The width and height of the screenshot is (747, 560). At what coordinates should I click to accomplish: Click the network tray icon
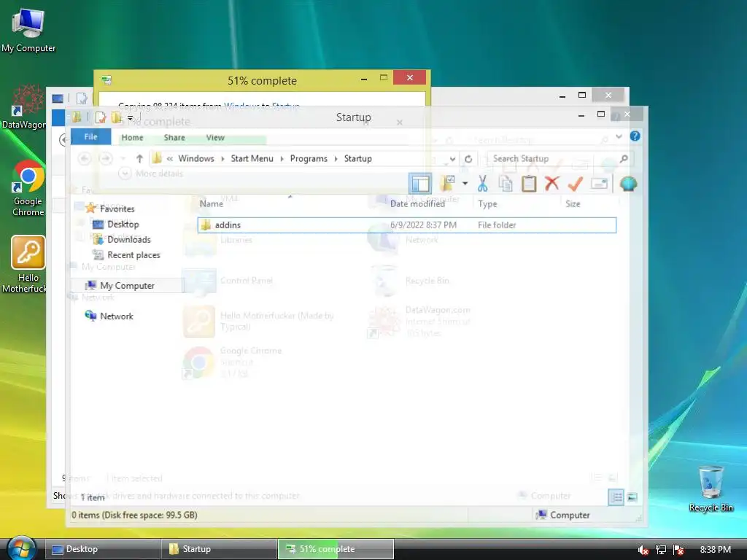coord(661,550)
